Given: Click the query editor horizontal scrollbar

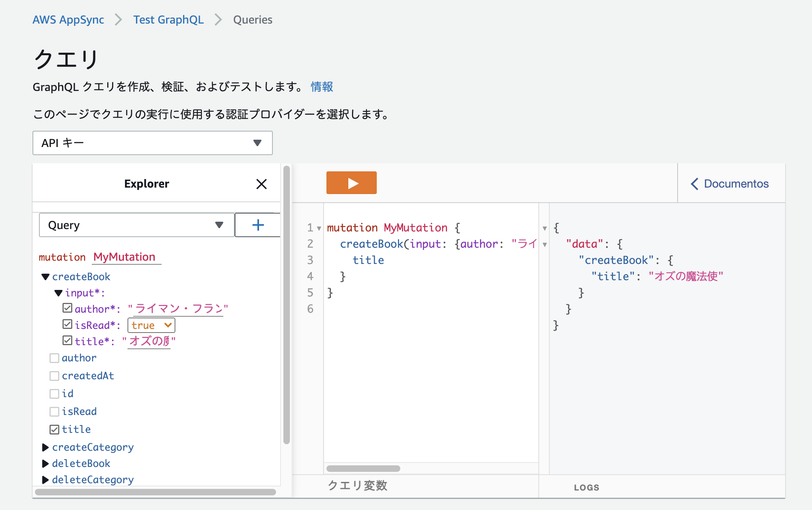Looking at the screenshot, I should [363, 469].
